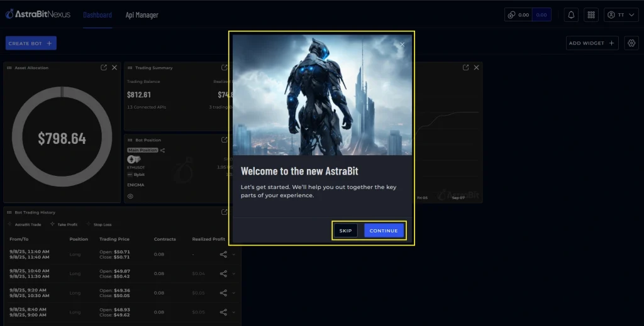This screenshot has width=644, height=326.
Task: Pop out the Asset Allocation widget
Action: tap(104, 68)
